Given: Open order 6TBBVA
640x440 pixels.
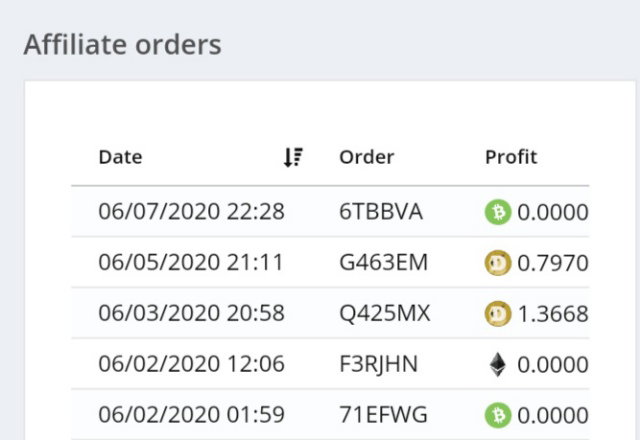Looking at the screenshot, I should coord(381,212).
